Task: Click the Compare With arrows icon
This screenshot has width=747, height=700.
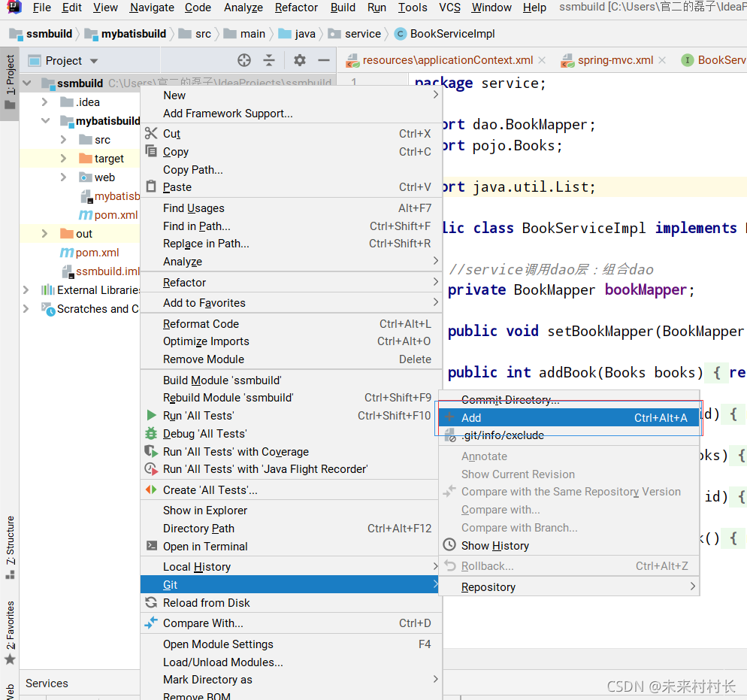Action: click(151, 623)
